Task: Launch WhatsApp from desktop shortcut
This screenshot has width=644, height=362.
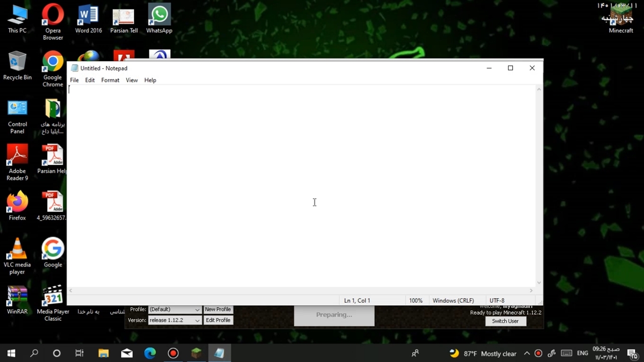Action: point(159,19)
